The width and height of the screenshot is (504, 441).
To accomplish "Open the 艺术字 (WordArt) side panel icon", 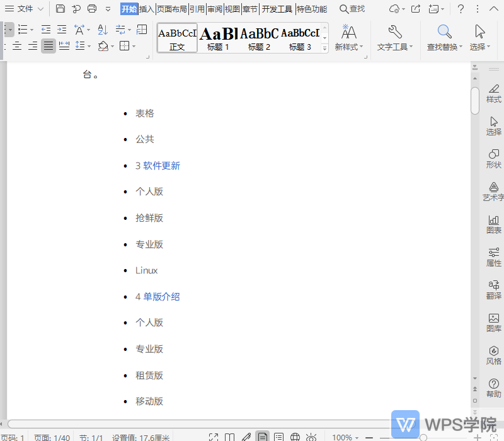I will click(x=493, y=191).
